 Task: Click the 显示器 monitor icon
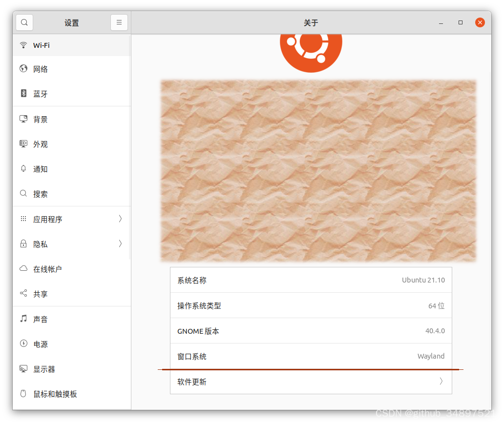[x=23, y=369]
